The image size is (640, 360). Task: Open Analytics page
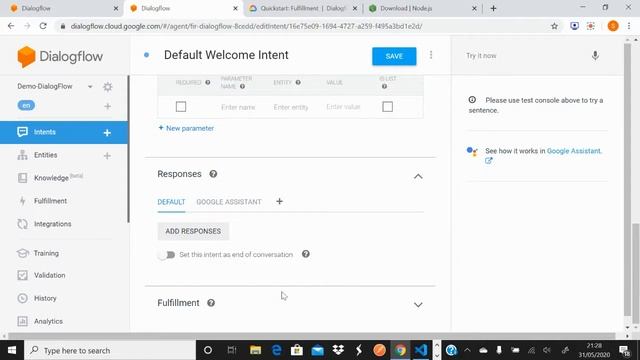click(x=48, y=321)
